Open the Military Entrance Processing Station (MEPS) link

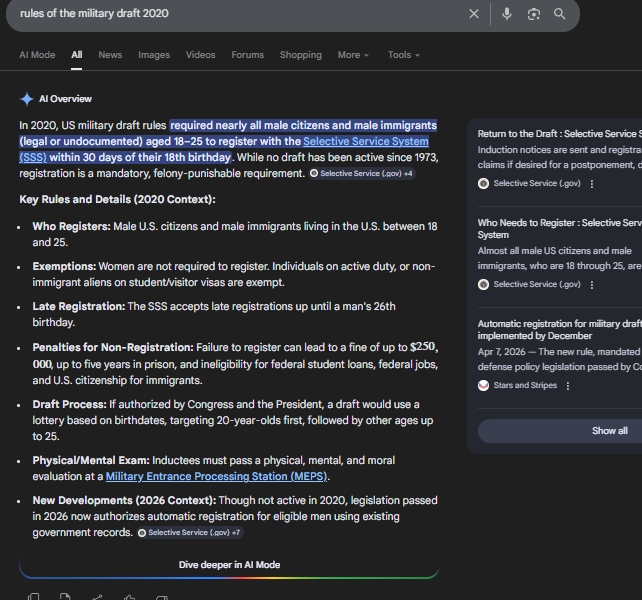pyautogui.click(x=216, y=477)
